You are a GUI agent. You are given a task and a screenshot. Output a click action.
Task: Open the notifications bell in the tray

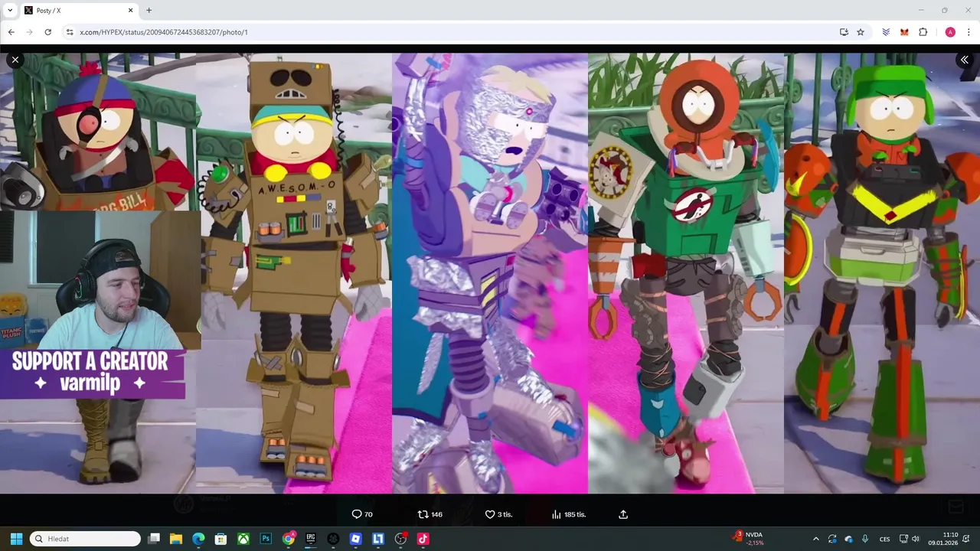click(x=968, y=539)
